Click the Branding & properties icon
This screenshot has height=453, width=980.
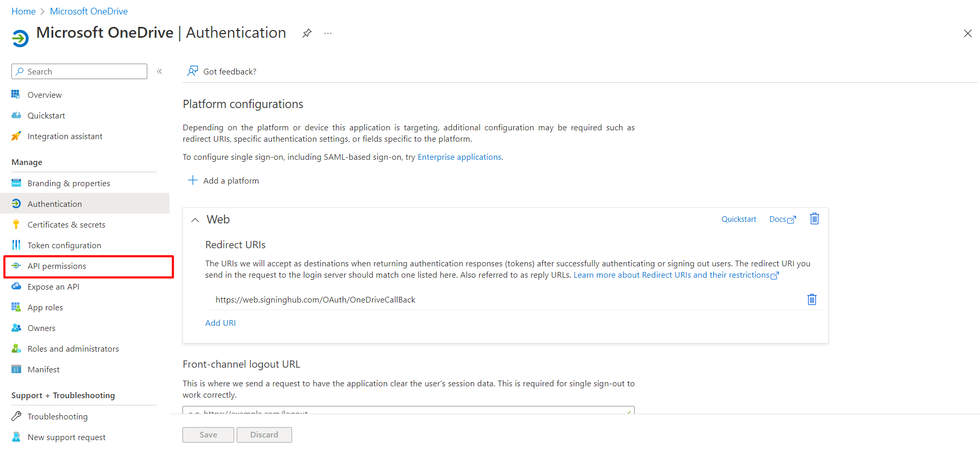(17, 183)
